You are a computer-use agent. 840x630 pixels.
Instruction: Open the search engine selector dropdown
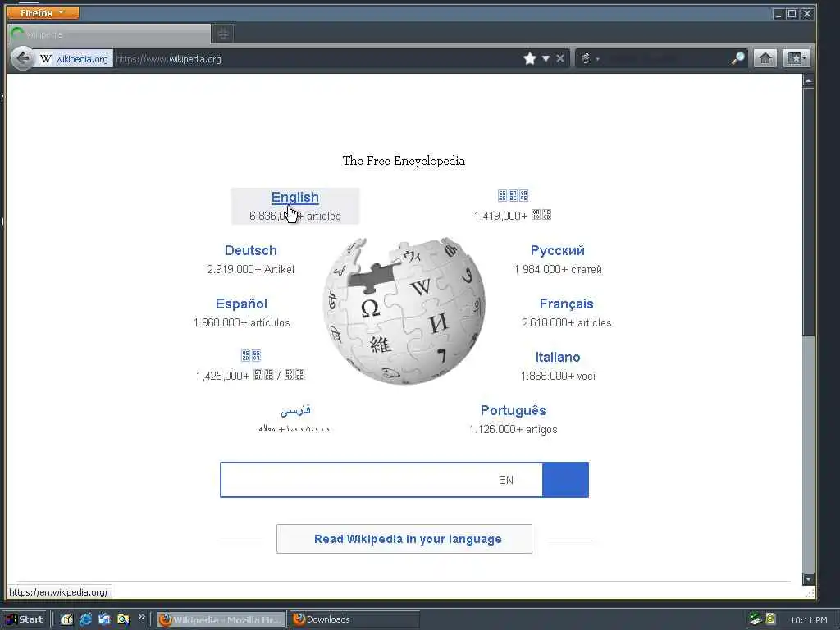coord(589,58)
